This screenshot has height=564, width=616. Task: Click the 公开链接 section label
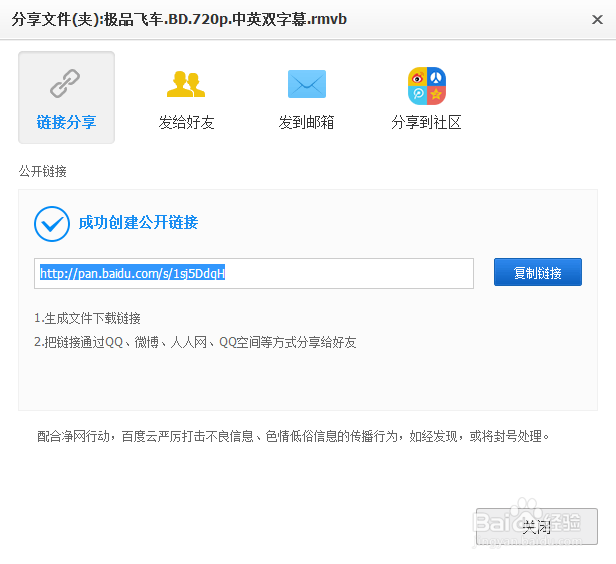pos(43,171)
